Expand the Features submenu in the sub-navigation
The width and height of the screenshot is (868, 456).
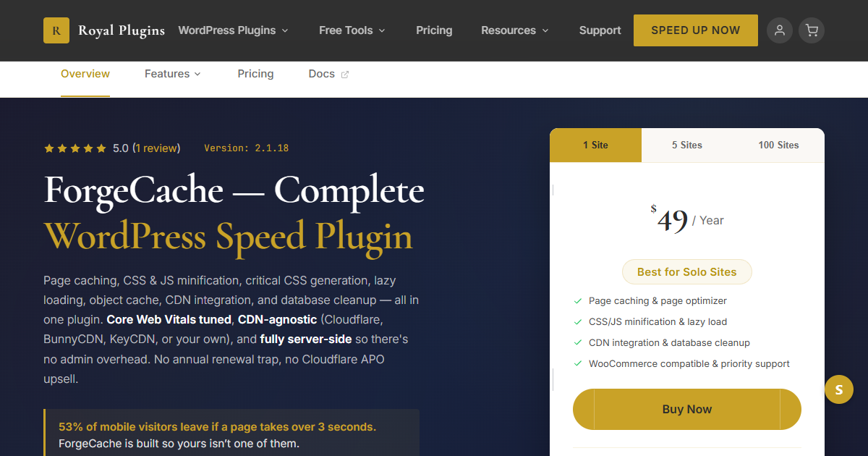click(x=173, y=74)
